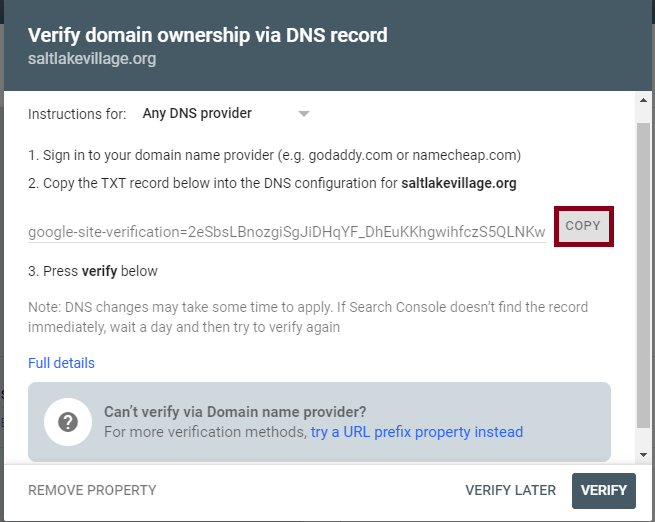
Task: Click the dialog title 'Verify domain ownership via DNS record'
Action: click(x=208, y=35)
